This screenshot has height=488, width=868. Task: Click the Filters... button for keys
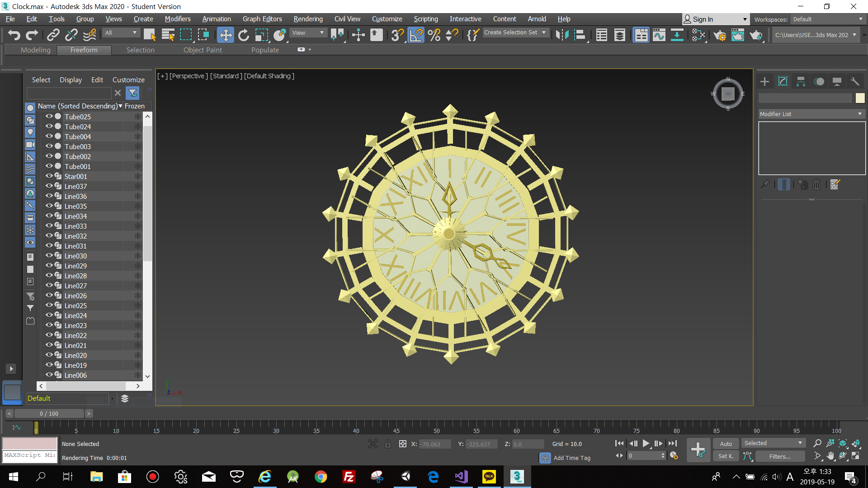779,456
